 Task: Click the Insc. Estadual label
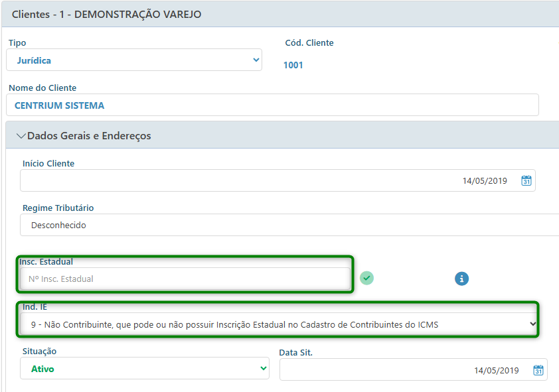pos(46,261)
